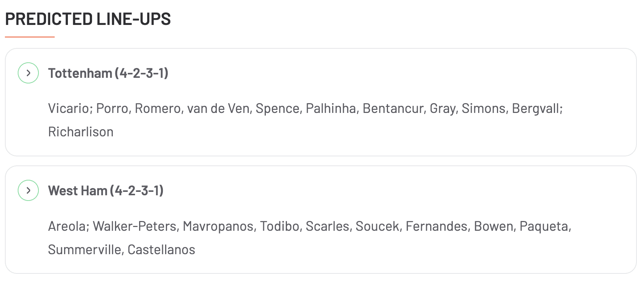The image size is (644, 281).
Task: Select the name Richarlison in Tottenham's line-up
Action: (81, 132)
